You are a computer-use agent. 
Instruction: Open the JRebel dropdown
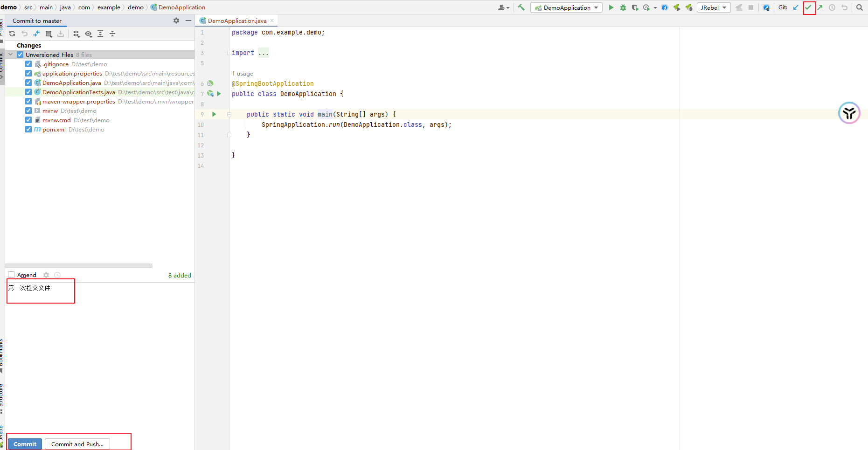[x=714, y=7]
